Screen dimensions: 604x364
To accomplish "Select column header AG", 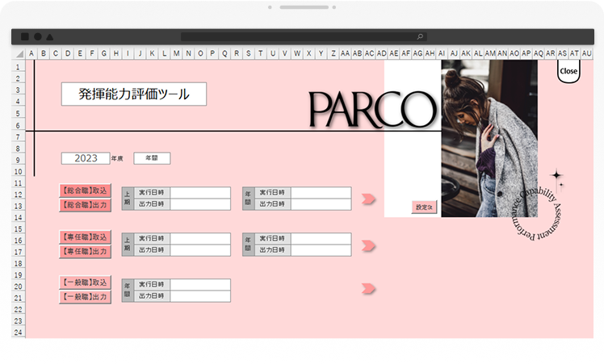I will coord(417,54).
